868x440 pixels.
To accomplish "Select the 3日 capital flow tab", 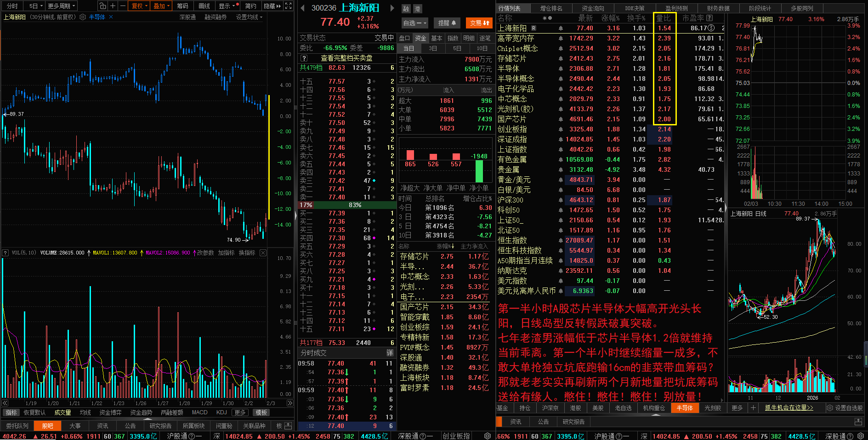I will tap(433, 48).
